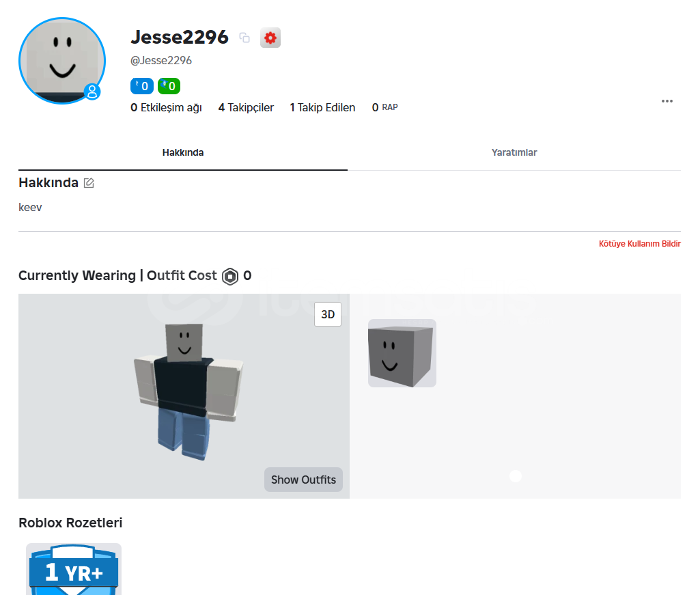Switch to the Hakkında tab

point(183,153)
